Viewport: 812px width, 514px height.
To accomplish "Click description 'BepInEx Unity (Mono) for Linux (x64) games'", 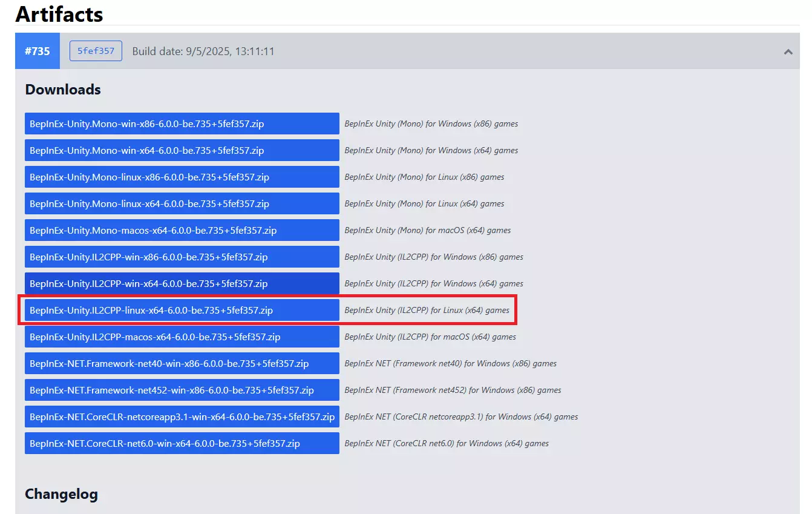I will [424, 203].
